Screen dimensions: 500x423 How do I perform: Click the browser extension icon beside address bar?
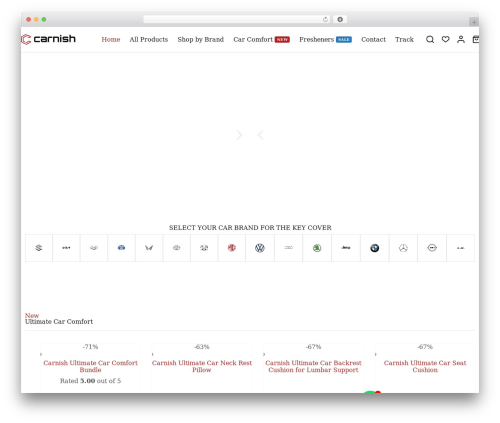pyautogui.click(x=340, y=19)
